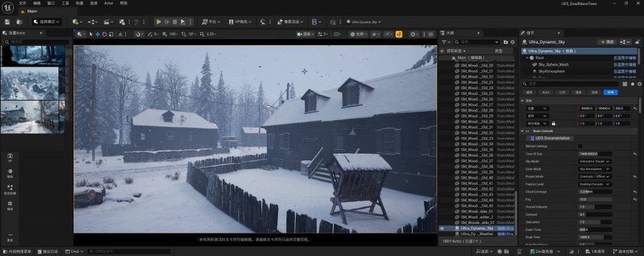Click the green add component button
644x256 pixels.
tap(606, 42)
